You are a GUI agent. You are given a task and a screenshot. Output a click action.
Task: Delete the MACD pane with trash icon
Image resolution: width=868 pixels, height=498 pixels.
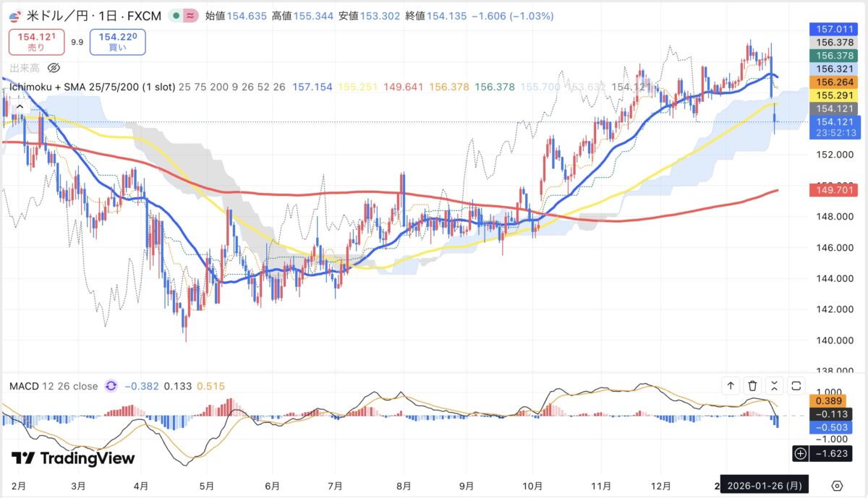tap(753, 386)
